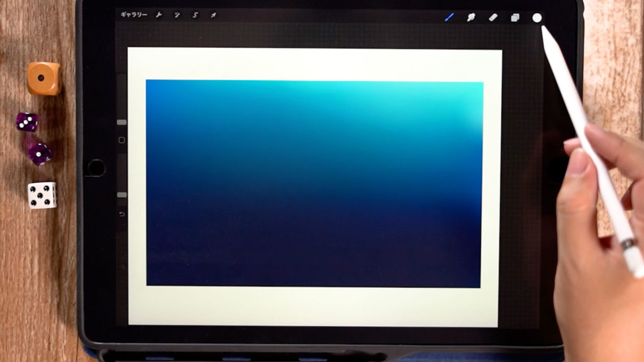The image size is (644, 362).
Task: Tap the square Modify button in sidebar
Action: 122,140
